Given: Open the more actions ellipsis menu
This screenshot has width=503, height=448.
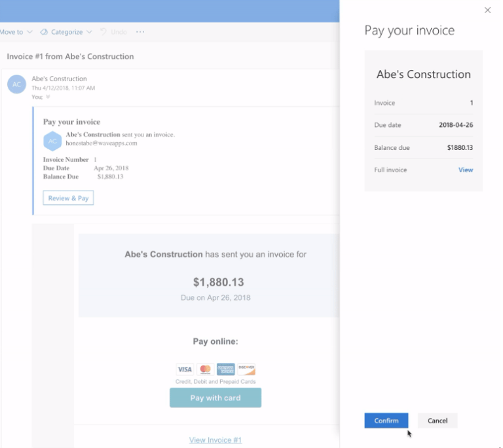Looking at the screenshot, I should (140, 32).
